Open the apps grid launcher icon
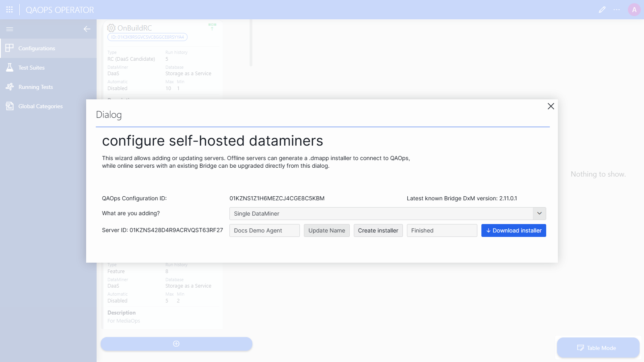 (10, 10)
